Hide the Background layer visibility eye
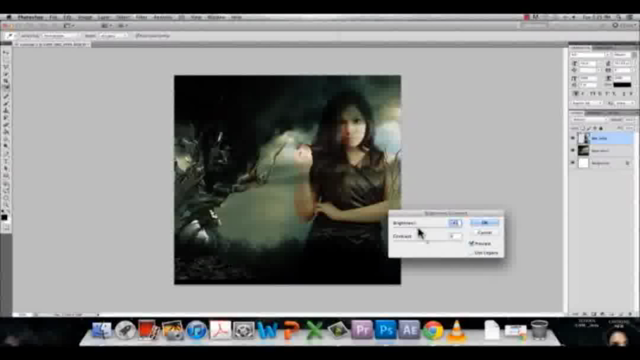 click(573, 163)
